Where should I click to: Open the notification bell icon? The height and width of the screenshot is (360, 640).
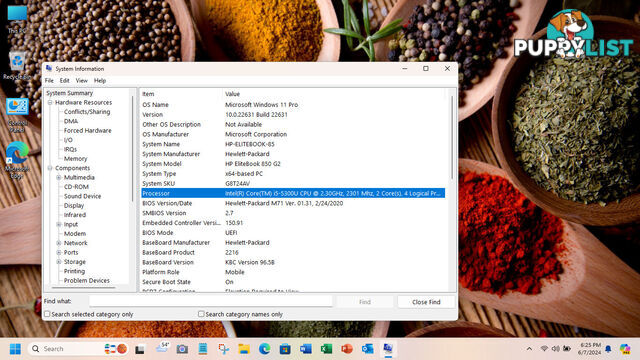tap(608, 349)
